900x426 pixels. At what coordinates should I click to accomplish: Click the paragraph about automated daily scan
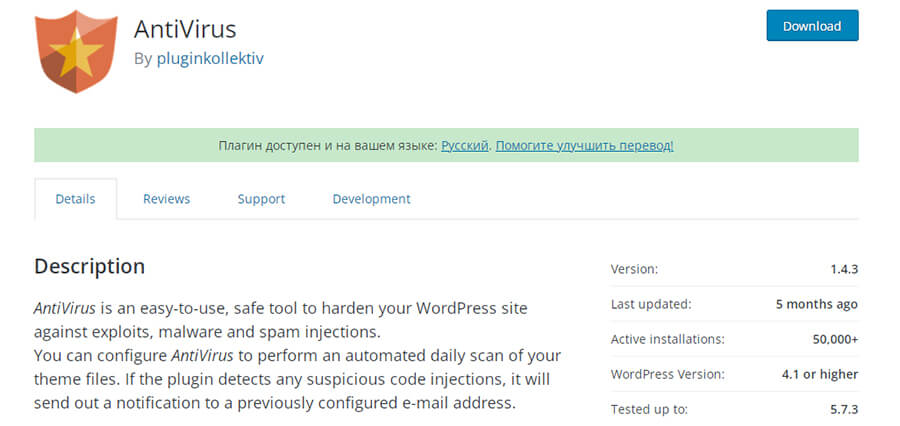point(297,380)
